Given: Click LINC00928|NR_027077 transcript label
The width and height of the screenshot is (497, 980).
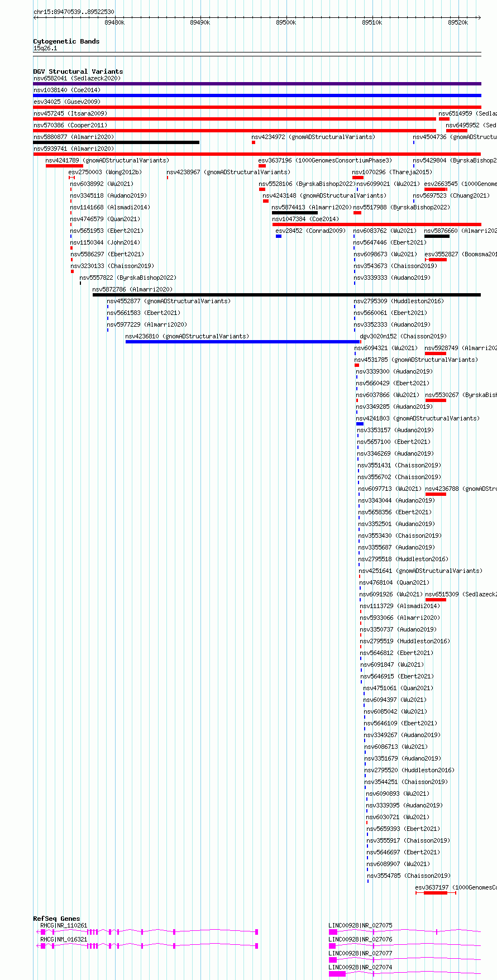Looking at the screenshot, I should 361,953.
